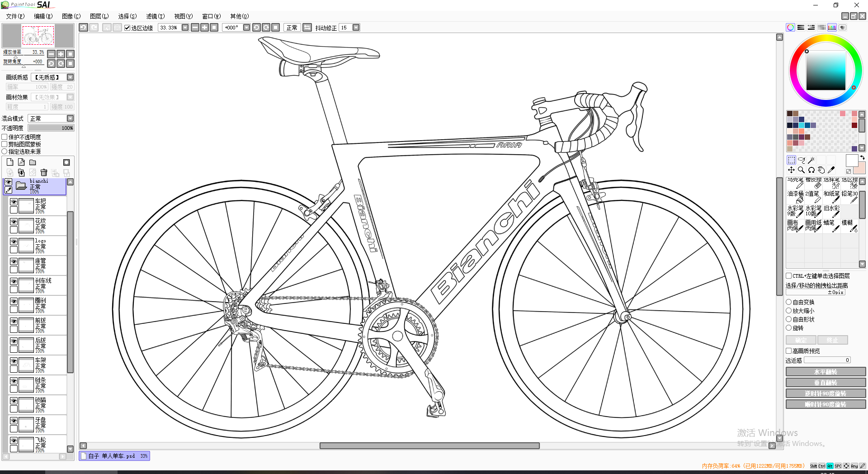
Task: Hide the logo layer with its eye icon
Action: (x=14, y=242)
